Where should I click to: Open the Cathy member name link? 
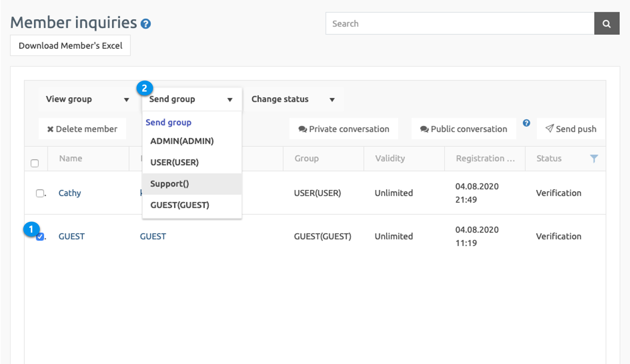pyautogui.click(x=70, y=193)
